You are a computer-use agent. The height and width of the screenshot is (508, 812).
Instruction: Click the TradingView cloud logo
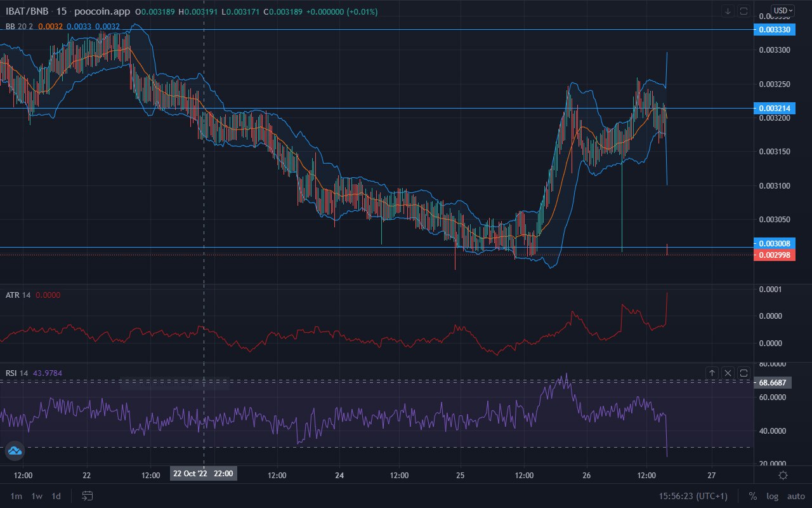[15, 450]
